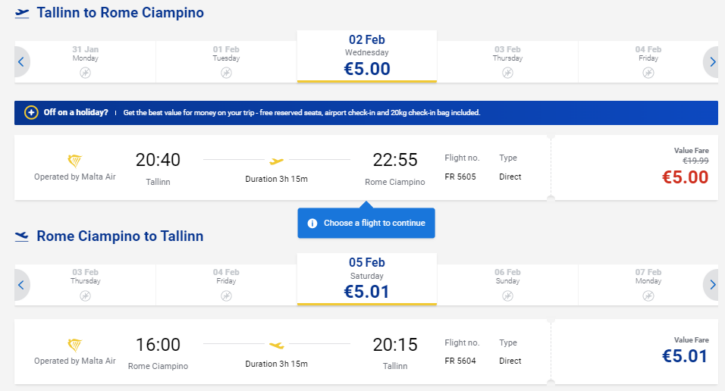Screen dimensions: 725x391
Task: Click the landing plane icon beside Rome Ciampino to Tallinn
Action: (21, 237)
